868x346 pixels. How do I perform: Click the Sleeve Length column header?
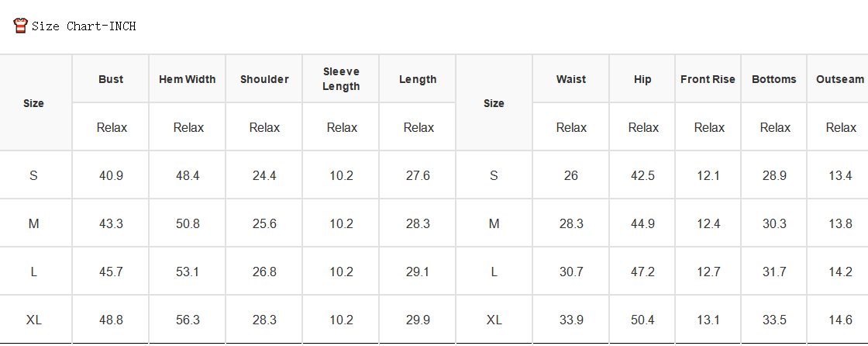341,78
